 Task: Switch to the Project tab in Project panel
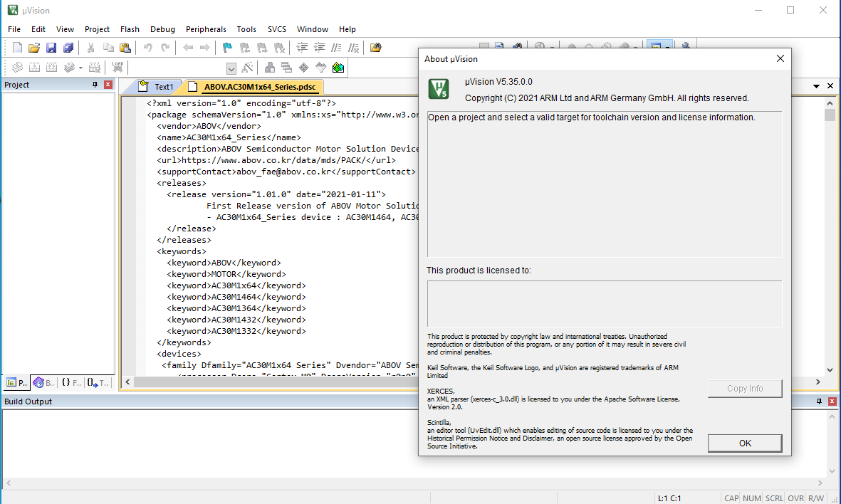pyautogui.click(x=16, y=382)
